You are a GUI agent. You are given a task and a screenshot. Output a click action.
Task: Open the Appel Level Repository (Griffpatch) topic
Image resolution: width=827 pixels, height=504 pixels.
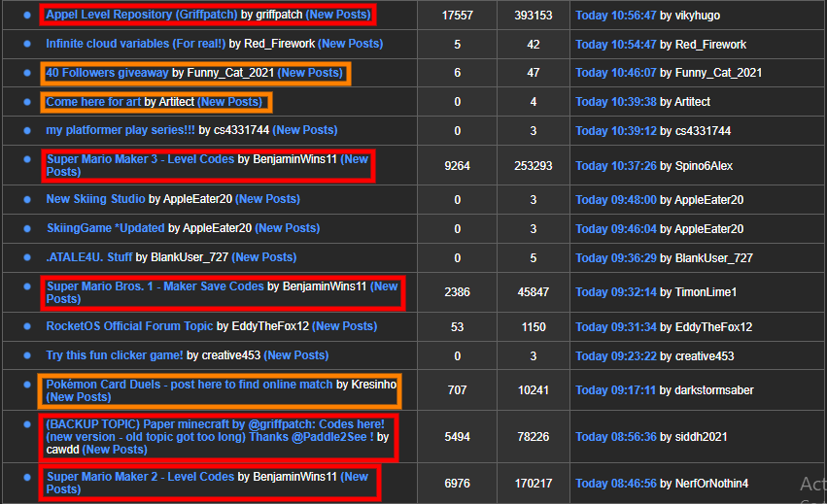[x=141, y=15]
